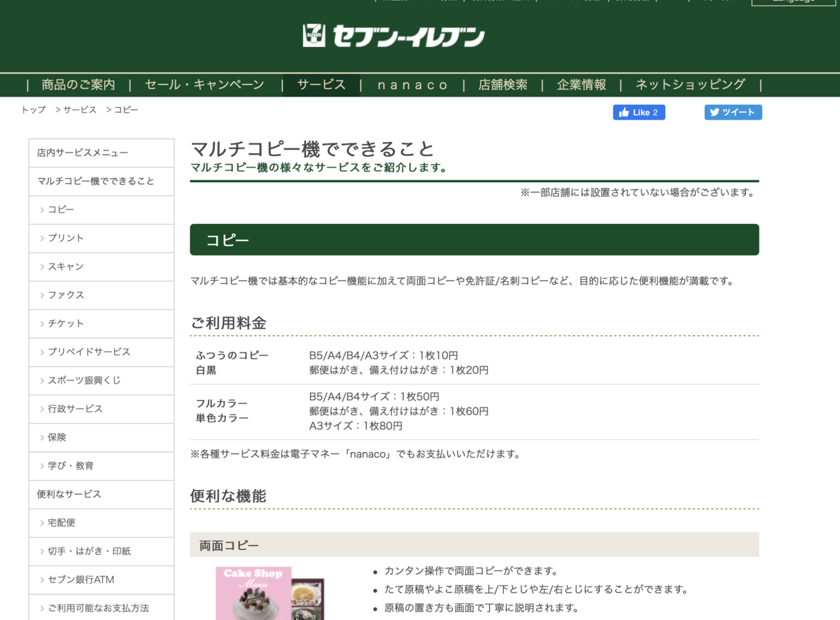This screenshot has height=620, width=840.
Task: Click the nanaco payment note text
Action: click(356, 453)
